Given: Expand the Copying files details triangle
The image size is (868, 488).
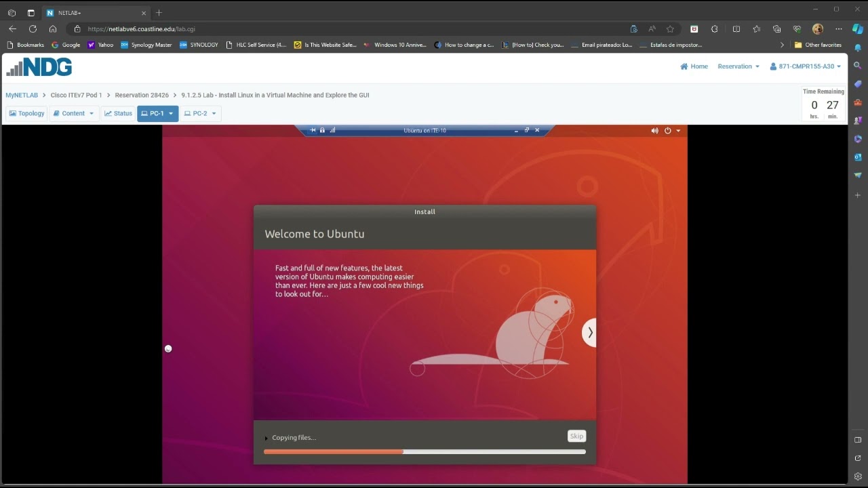Looking at the screenshot, I should [x=267, y=438].
